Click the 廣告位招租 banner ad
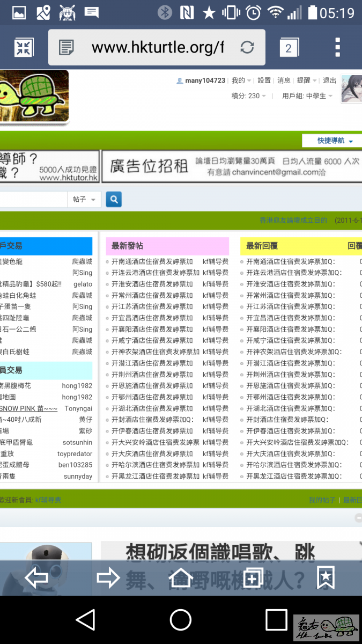Image resolution: width=362 pixels, height=644 pixels. [232, 166]
